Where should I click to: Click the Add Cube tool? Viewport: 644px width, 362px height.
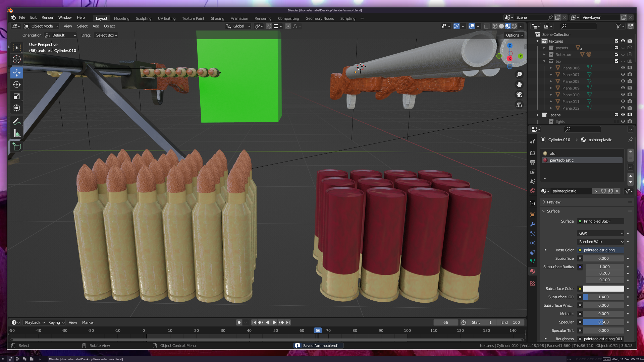17,146
